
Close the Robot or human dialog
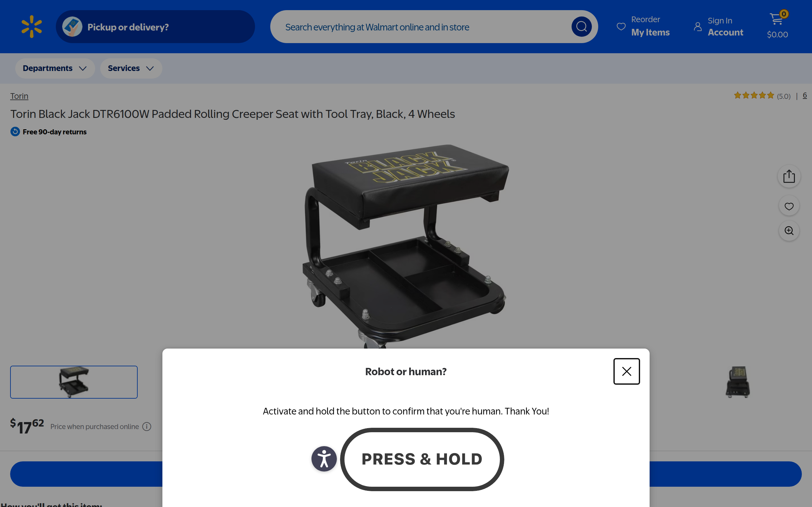pos(626,371)
